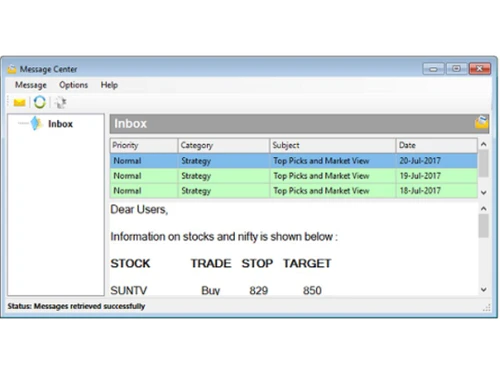Open the Options menu

pyautogui.click(x=73, y=85)
